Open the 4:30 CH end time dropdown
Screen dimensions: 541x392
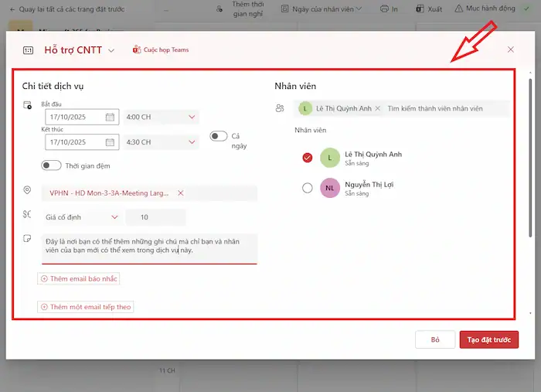(x=192, y=142)
